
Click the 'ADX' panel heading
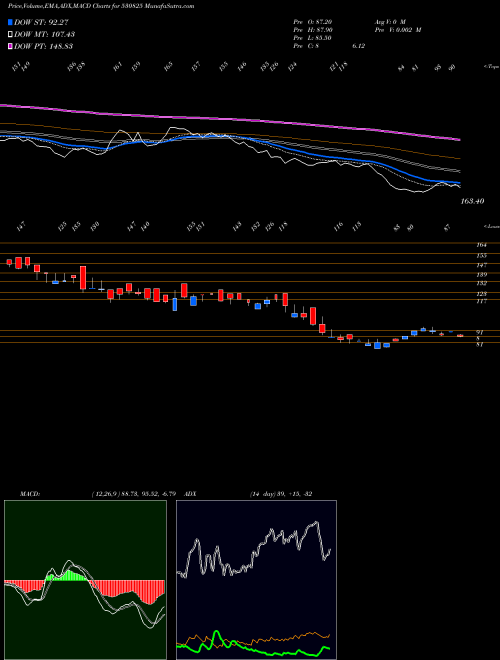pos(191,494)
